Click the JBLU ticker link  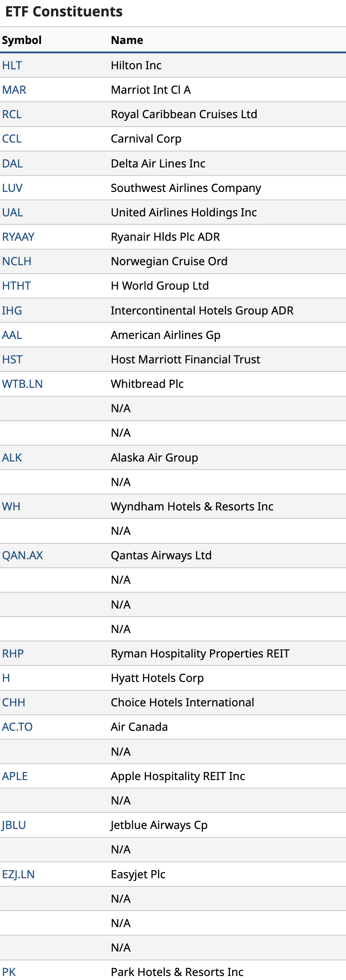14,825
